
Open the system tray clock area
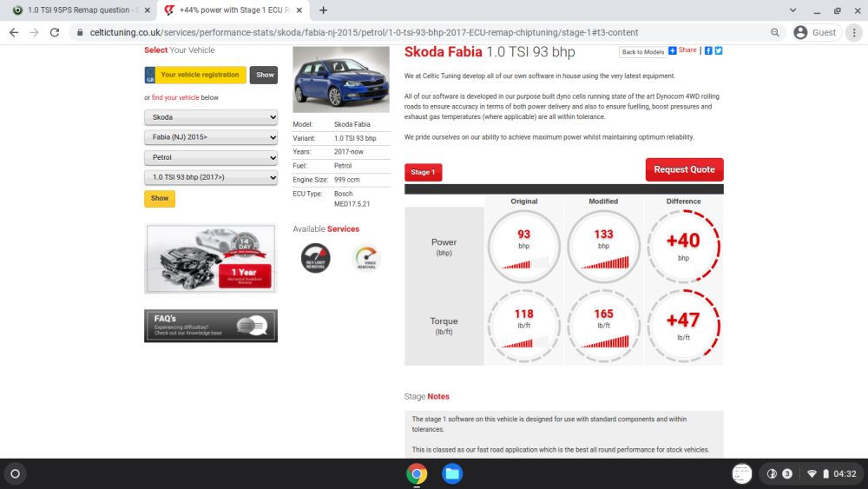coord(845,473)
